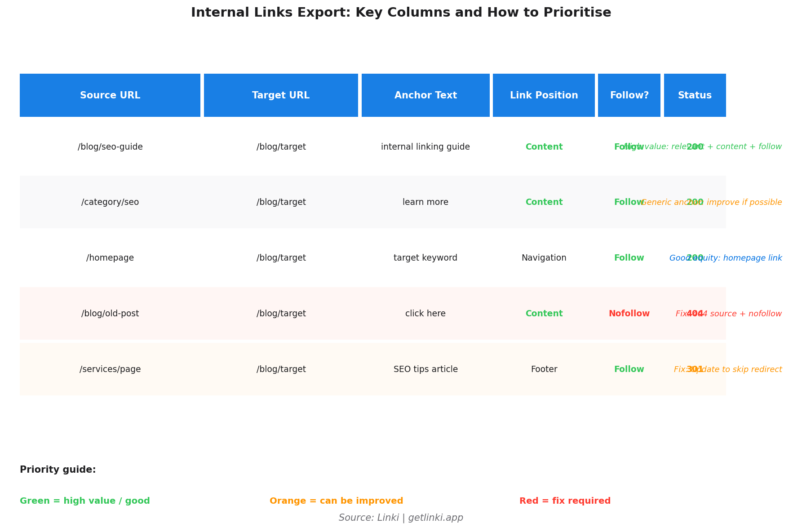Click the 'click here' anchor text cell
802x532 pixels.
(425, 314)
